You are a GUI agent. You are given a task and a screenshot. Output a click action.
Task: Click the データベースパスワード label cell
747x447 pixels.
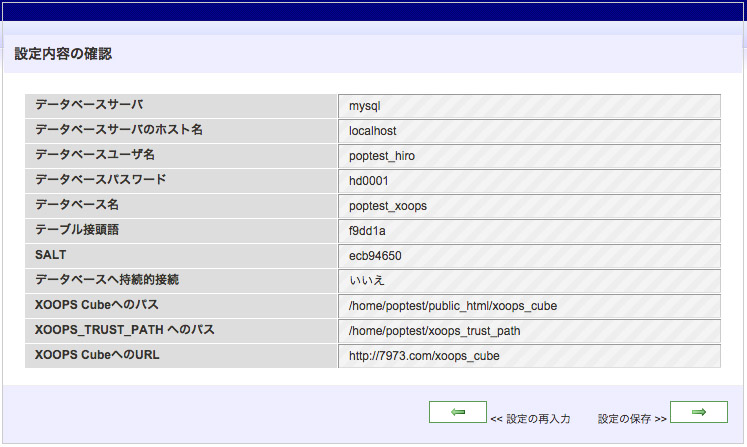[x=100, y=180]
